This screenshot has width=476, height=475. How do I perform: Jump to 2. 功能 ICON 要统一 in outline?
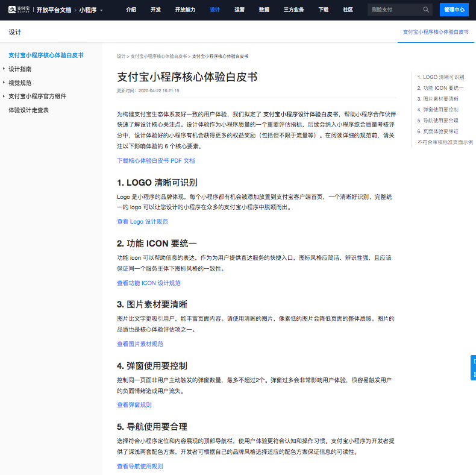440,88
